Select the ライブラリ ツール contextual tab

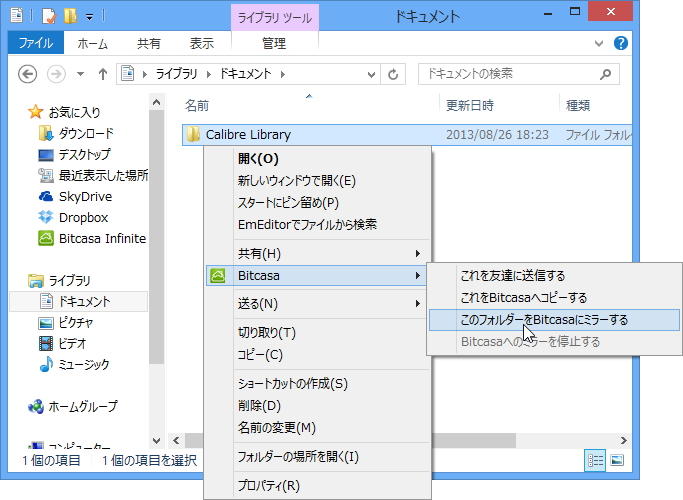pyautogui.click(x=275, y=18)
